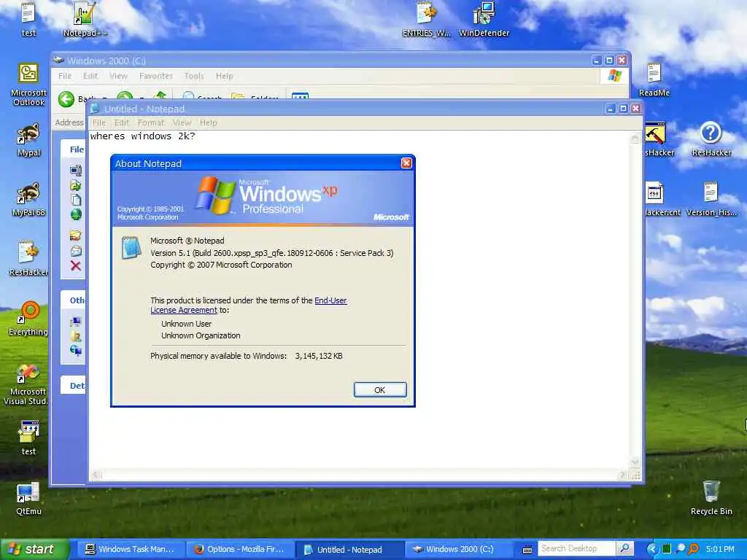Click the clock showing 5:01 PM

(720, 549)
